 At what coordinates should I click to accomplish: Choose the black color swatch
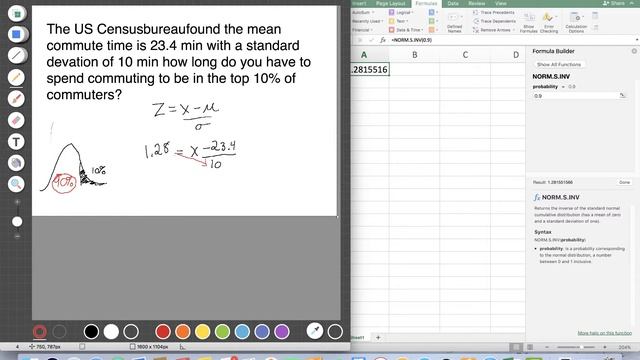[x=91, y=332]
